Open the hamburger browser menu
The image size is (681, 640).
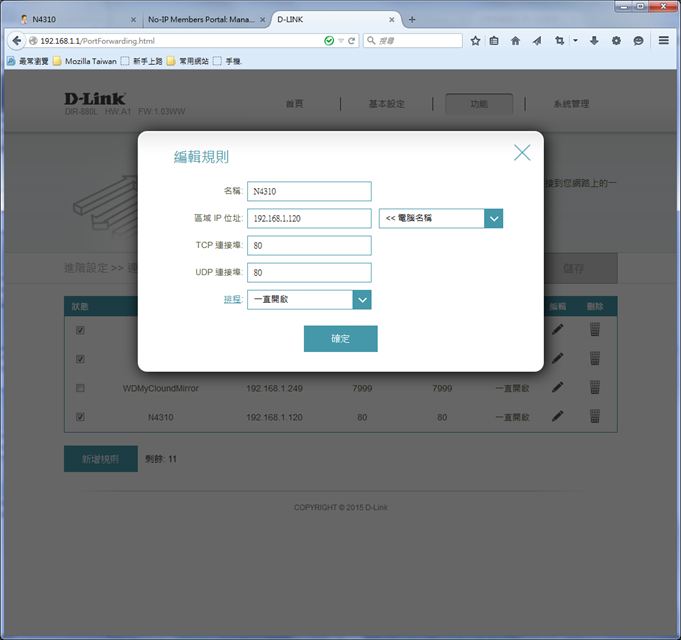(x=663, y=40)
